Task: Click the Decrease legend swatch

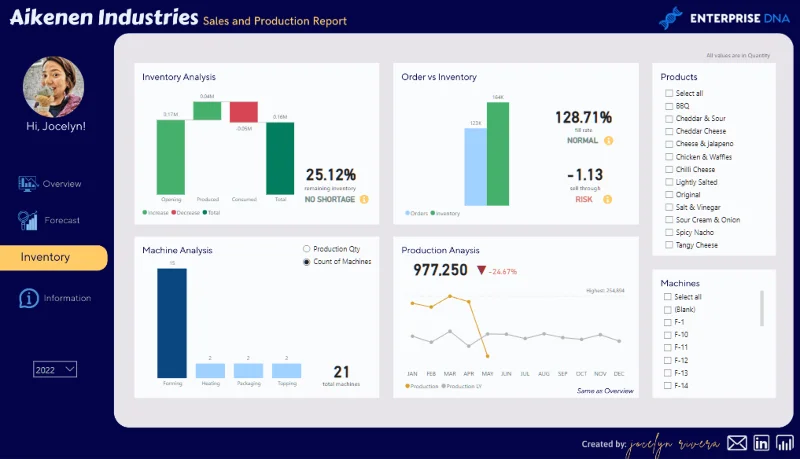Action: (x=174, y=213)
